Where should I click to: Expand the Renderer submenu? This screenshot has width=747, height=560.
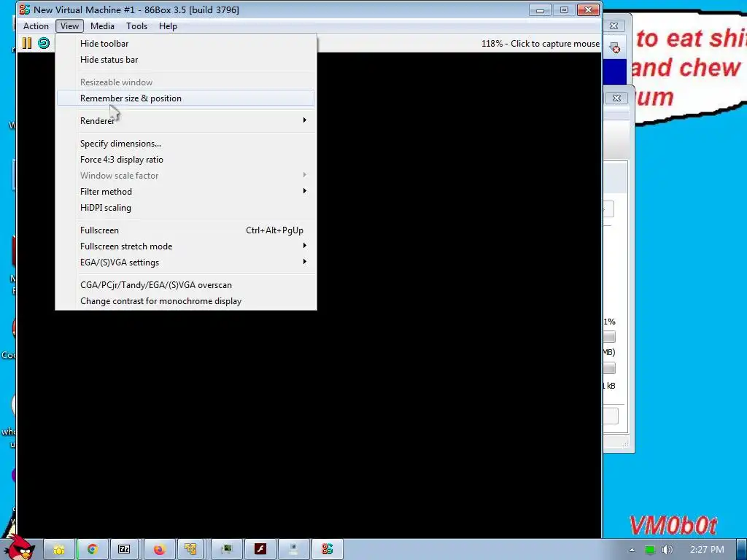[186, 120]
